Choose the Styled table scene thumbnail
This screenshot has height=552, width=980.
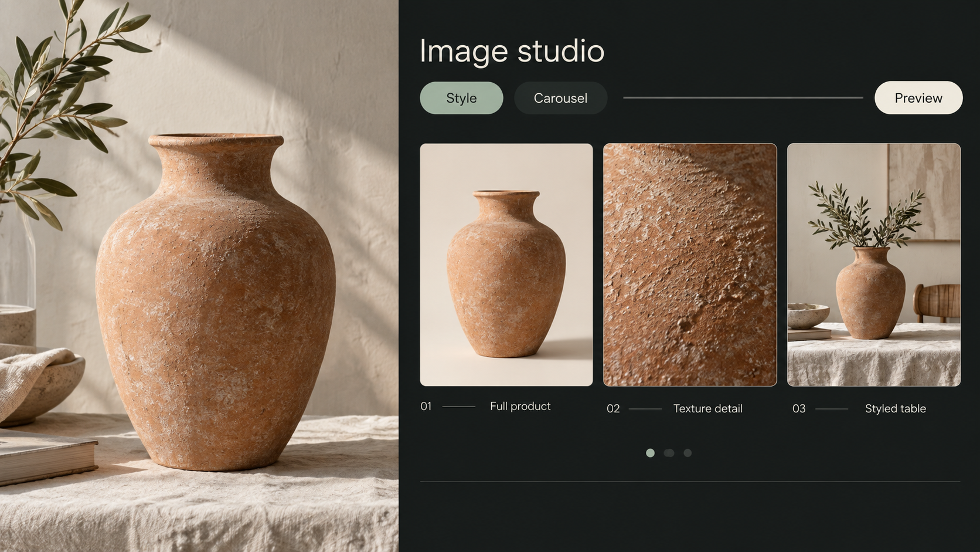874,265
